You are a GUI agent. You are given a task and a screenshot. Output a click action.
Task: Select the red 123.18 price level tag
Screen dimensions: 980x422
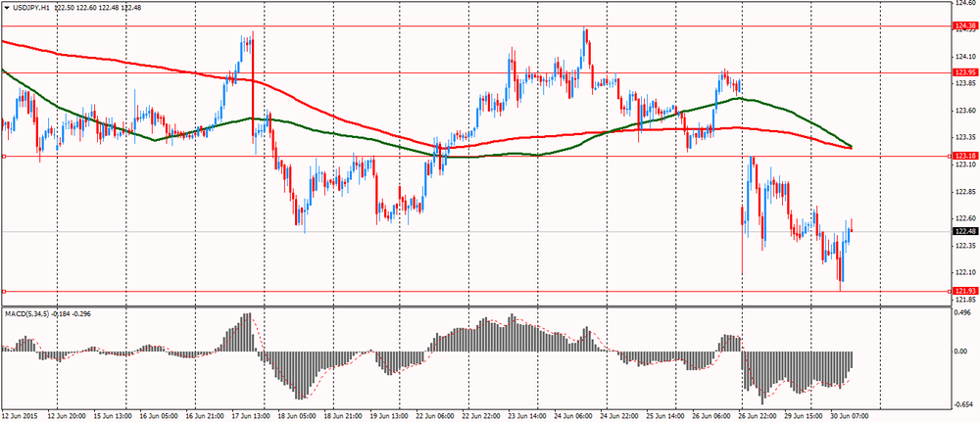click(965, 156)
